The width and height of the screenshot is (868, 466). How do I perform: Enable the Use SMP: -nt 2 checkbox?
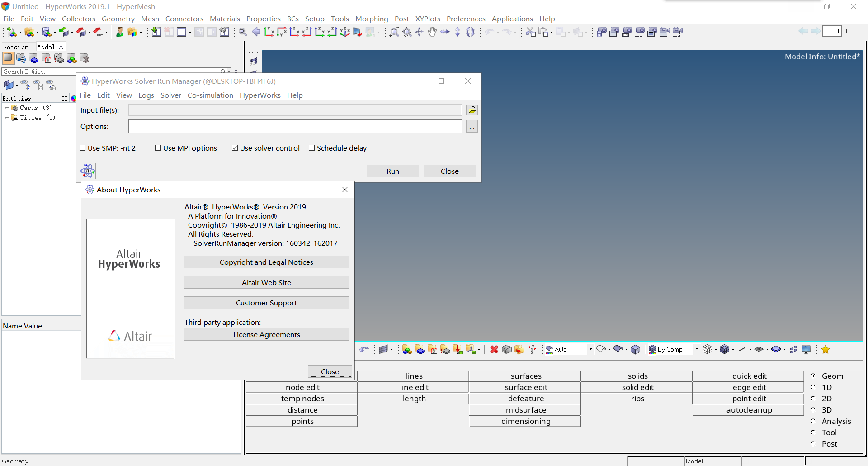(83, 148)
